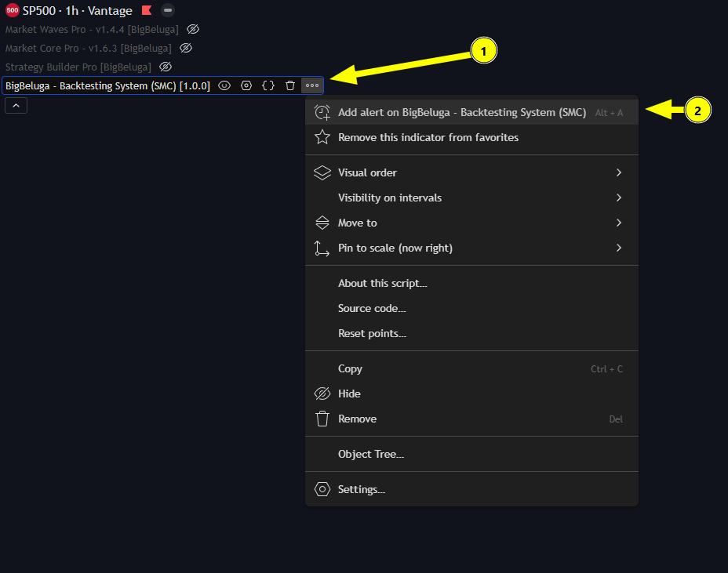The height and width of the screenshot is (573, 728).
Task: Click About this script menu entry
Action: [382, 283]
